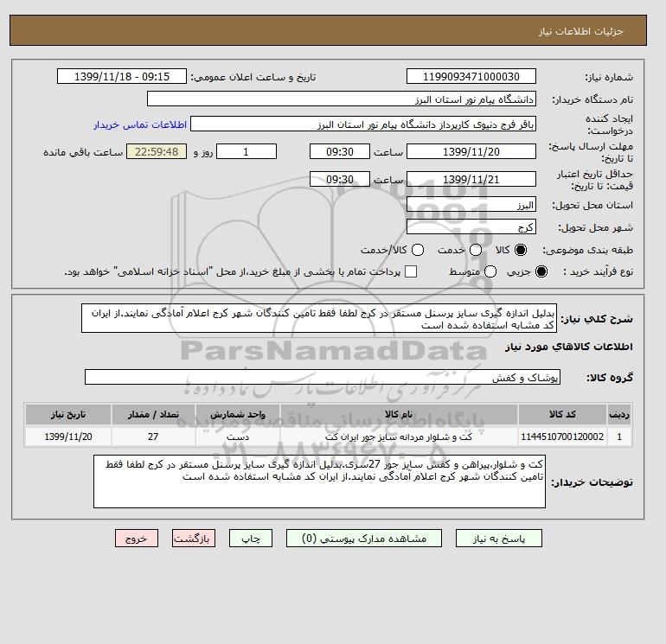Click product name کت و شلوار مردانه cell
666x644 pixels.
pos(399,437)
